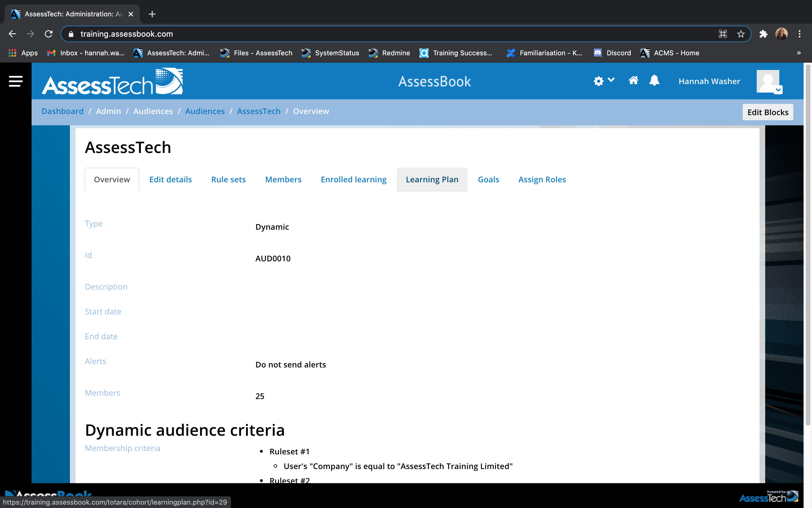Open a new browser tab
Image resolution: width=812 pixels, height=508 pixels.
pyautogui.click(x=152, y=14)
